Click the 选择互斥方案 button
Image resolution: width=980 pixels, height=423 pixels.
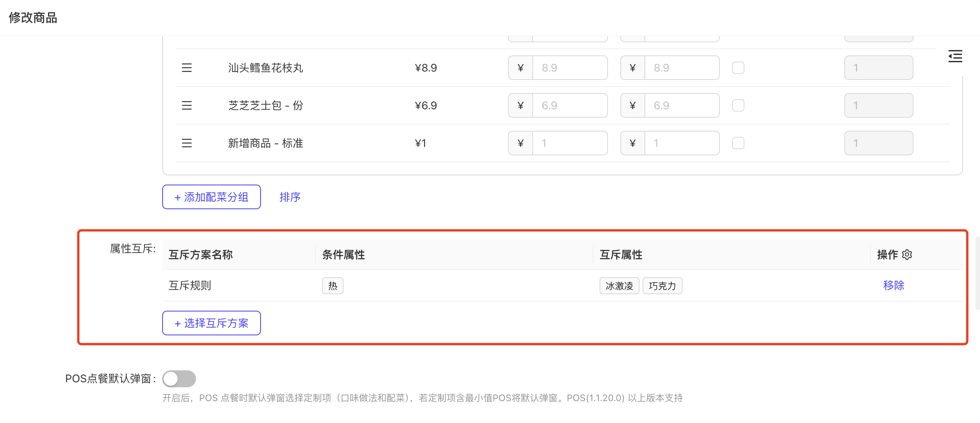[x=211, y=323]
